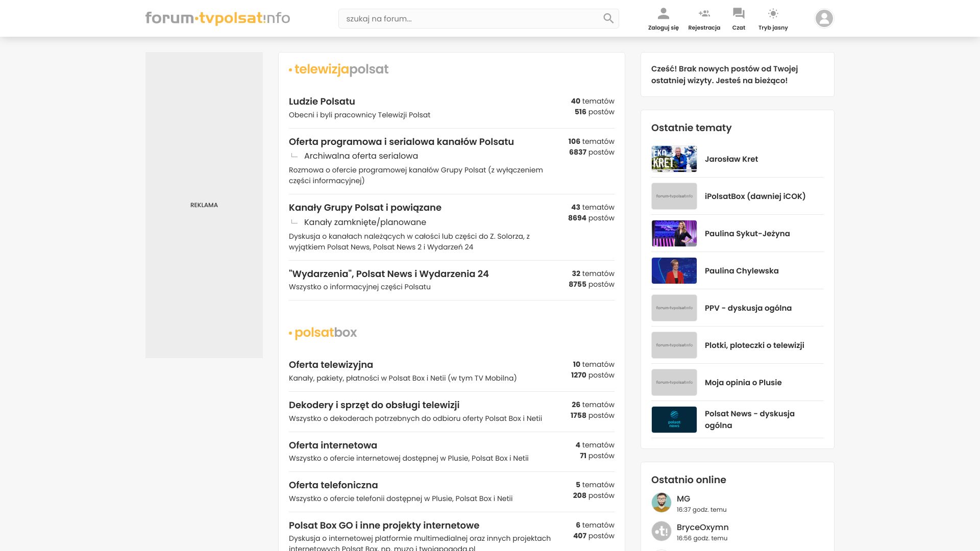980x551 pixels.
Task: Open the Jarosław Kret topic link
Action: (x=731, y=159)
